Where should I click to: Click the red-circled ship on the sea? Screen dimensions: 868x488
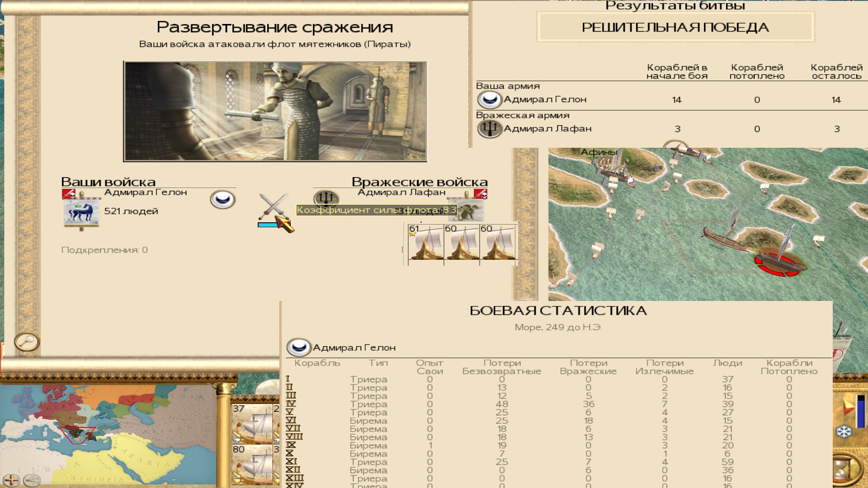pos(780,263)
